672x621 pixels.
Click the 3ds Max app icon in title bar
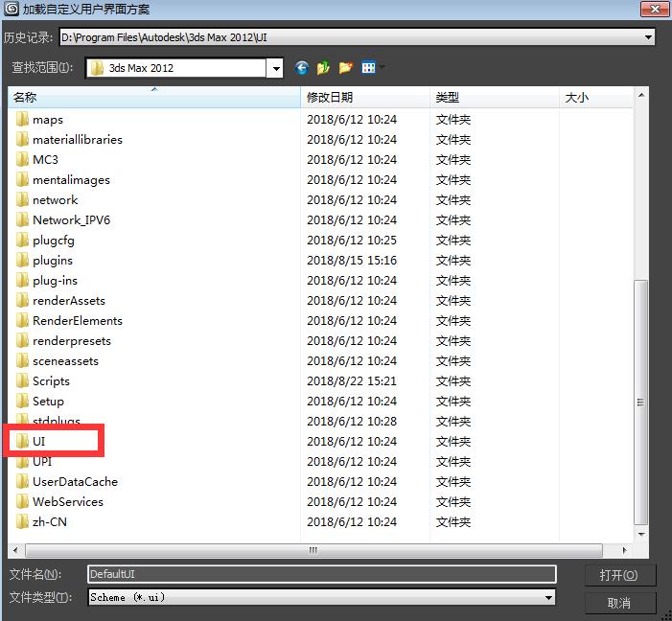tap(12, 9)
